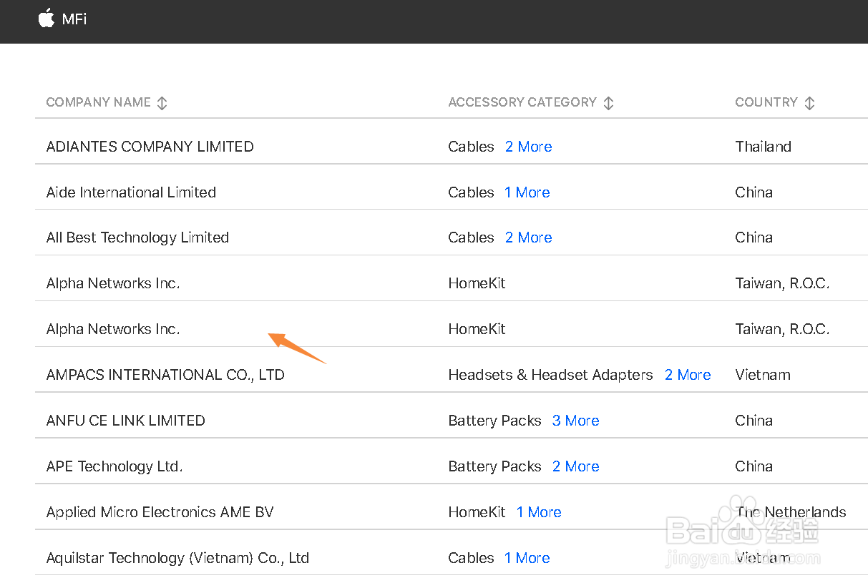Screen dimensions: 868x588
Task: Expand '2 More' for APE Technology Ltd.
Action: coord(575,466)
